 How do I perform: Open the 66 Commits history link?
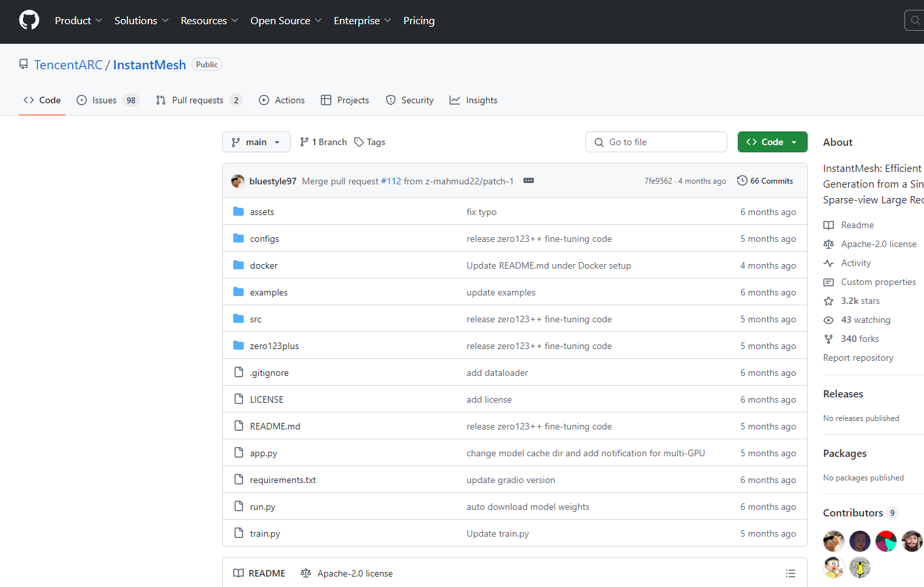[x=765, y=180]
